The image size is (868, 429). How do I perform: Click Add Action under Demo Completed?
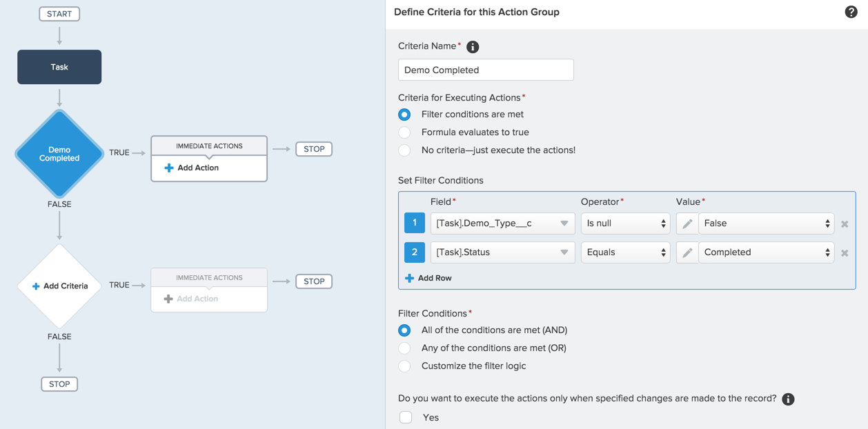192,168
